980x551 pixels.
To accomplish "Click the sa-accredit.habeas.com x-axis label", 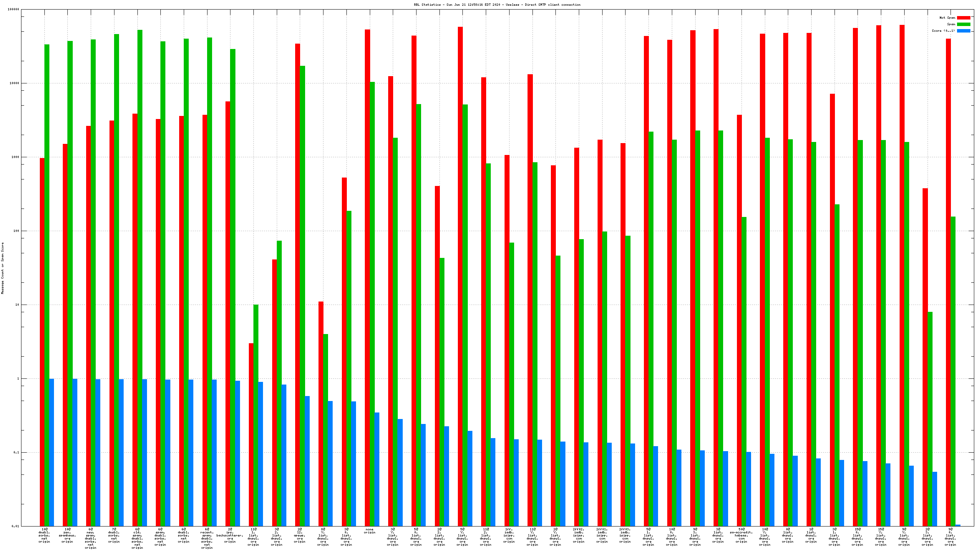I will click(741, 535).
